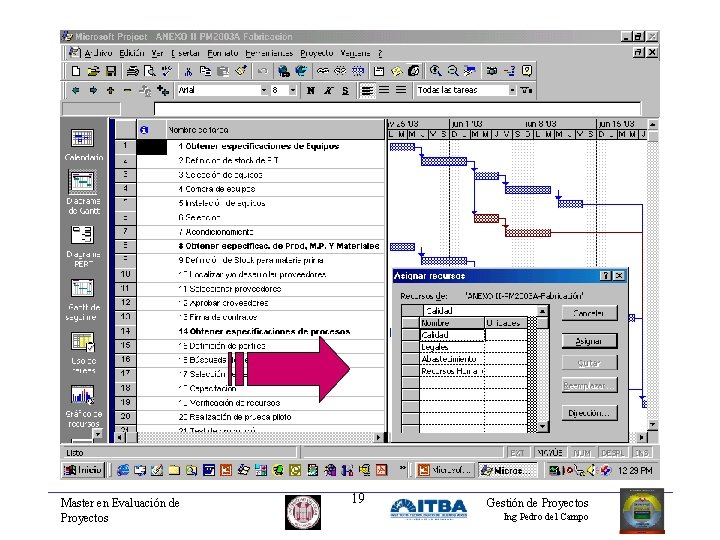The image size is (720, 540).
Task: Open the Edición menu
Action: [132, 53]
